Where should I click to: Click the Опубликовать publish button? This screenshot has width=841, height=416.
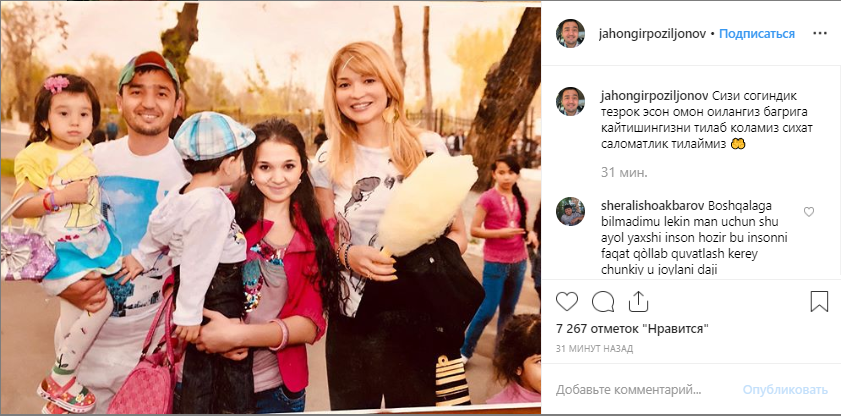(785, 390)
